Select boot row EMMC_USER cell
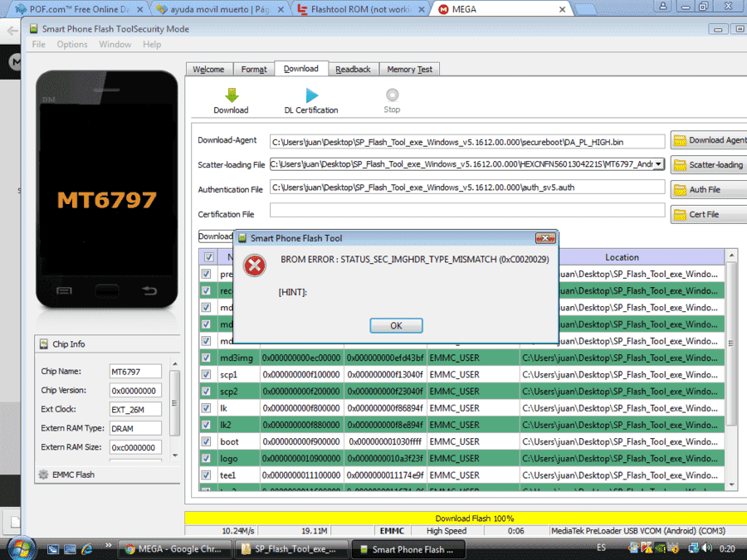 click(x=472, y=441)
